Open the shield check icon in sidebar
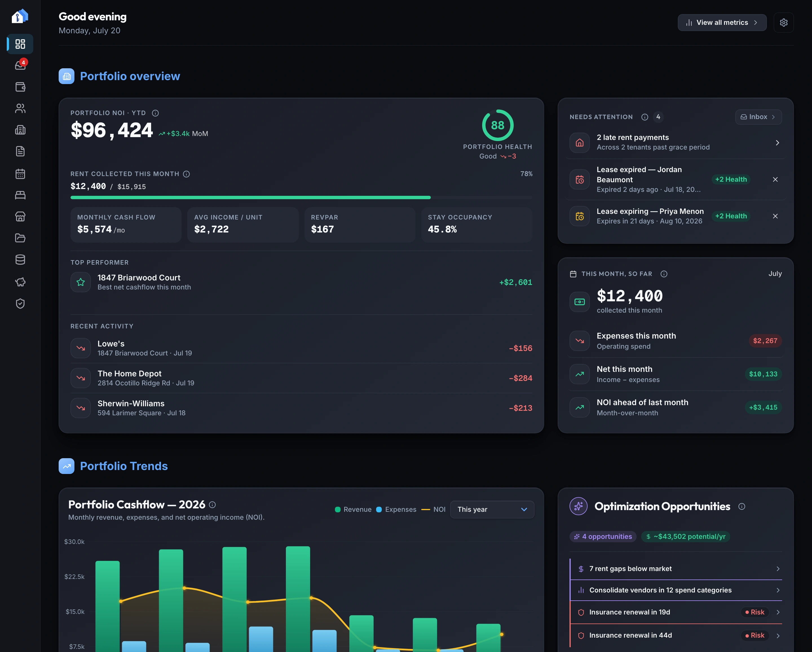Image resolution: width=812 pixels, height=652 pixels. tap(20, 304)
